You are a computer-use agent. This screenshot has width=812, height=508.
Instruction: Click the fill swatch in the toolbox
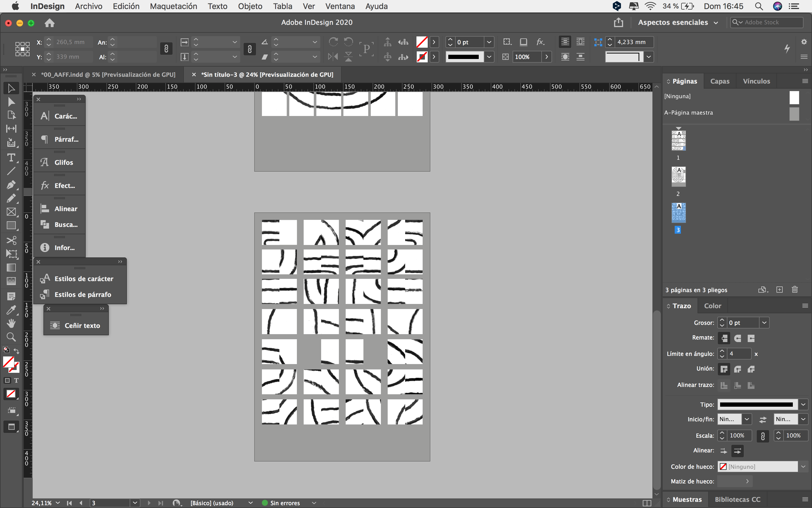click(x=8, y=363)
